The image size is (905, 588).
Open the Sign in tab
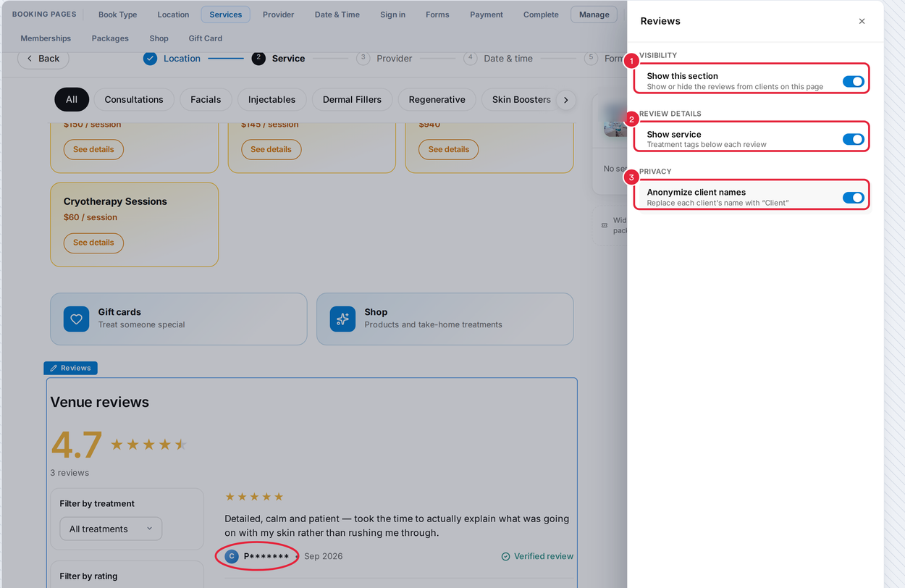pyautogui.click(x=392, y=14)
